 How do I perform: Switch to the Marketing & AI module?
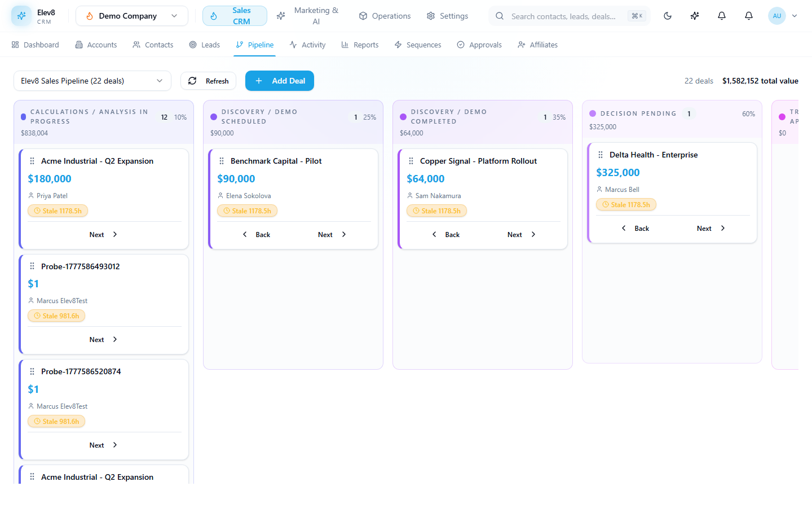[x=308, y=16]
